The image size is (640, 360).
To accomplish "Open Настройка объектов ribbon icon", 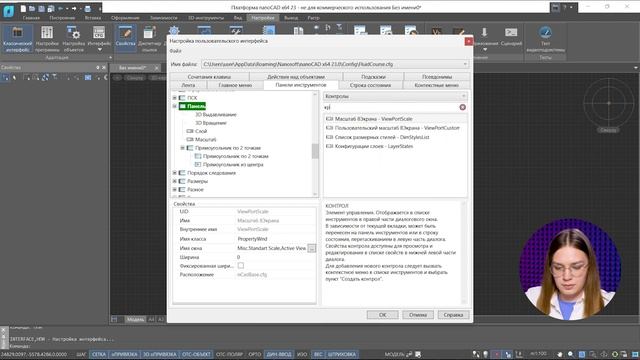I will coord(73,39).
